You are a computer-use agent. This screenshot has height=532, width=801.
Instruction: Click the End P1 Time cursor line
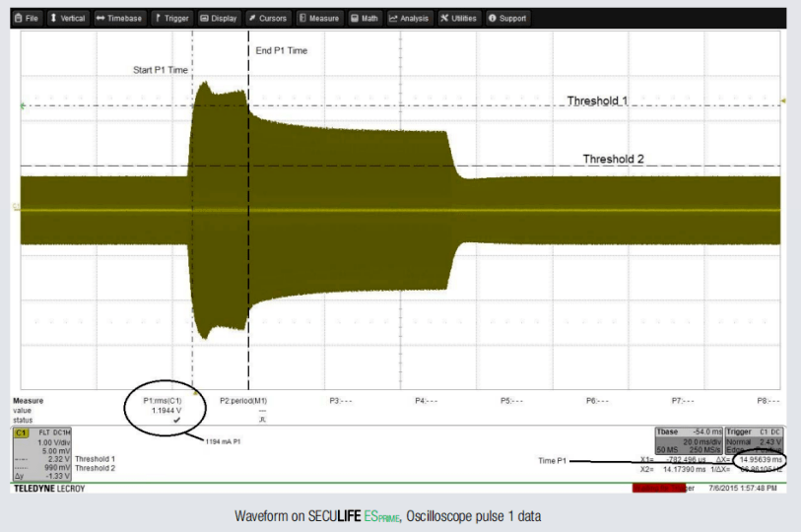[x=248, y=246]
